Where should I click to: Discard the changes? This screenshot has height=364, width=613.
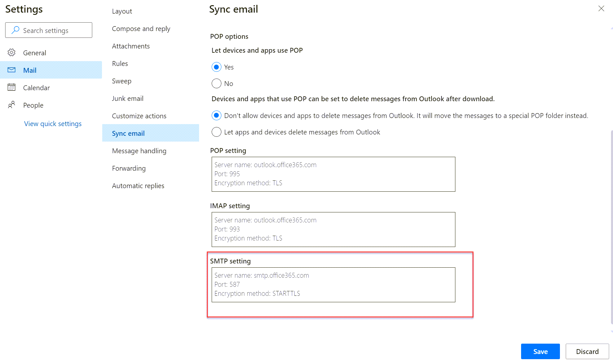click(587, 351)
